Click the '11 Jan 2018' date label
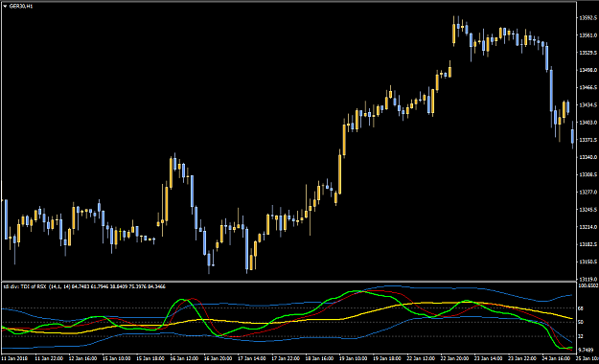 tap(13, 358)
